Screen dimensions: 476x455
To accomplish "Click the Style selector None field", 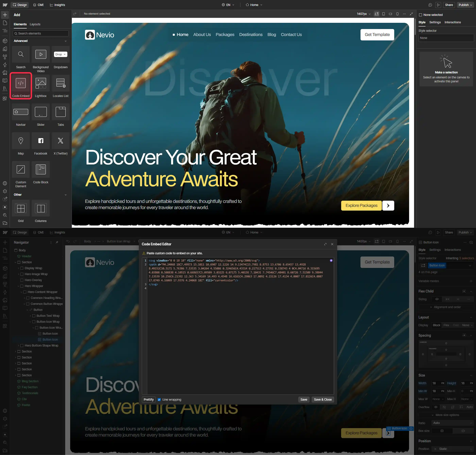I will tap(446, 38).
